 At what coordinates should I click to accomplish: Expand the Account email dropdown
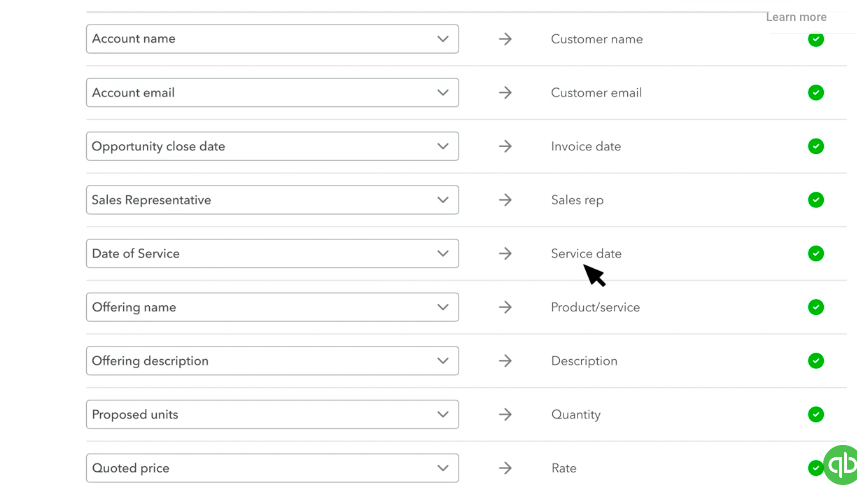272,93
